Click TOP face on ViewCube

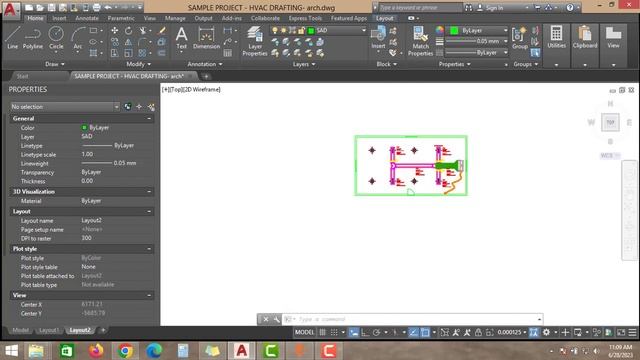coord(610,122)
